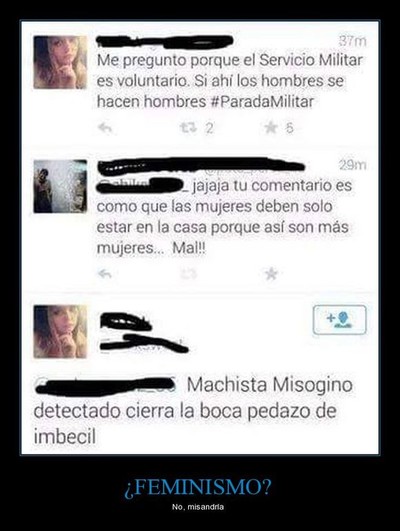The width and height of the screenshot is (400, 531).
Task: Star the tweet ending with 'Mal!!'
Action: coord(271,274)
